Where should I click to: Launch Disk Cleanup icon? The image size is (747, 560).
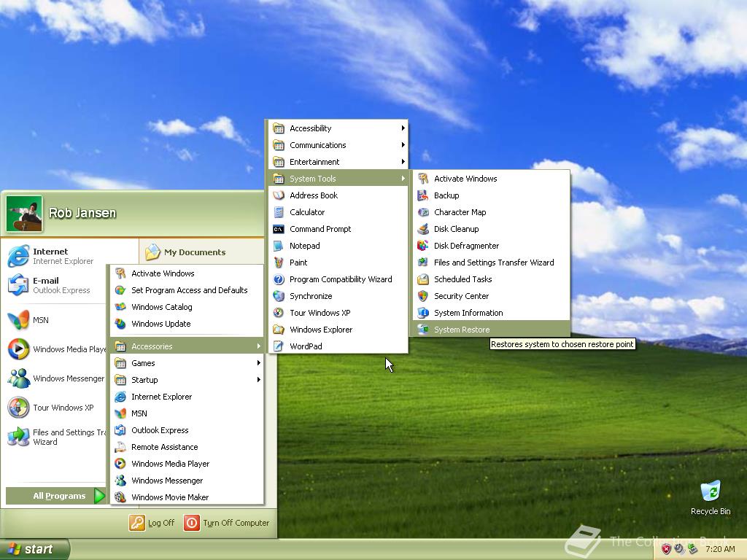[422, 229]
